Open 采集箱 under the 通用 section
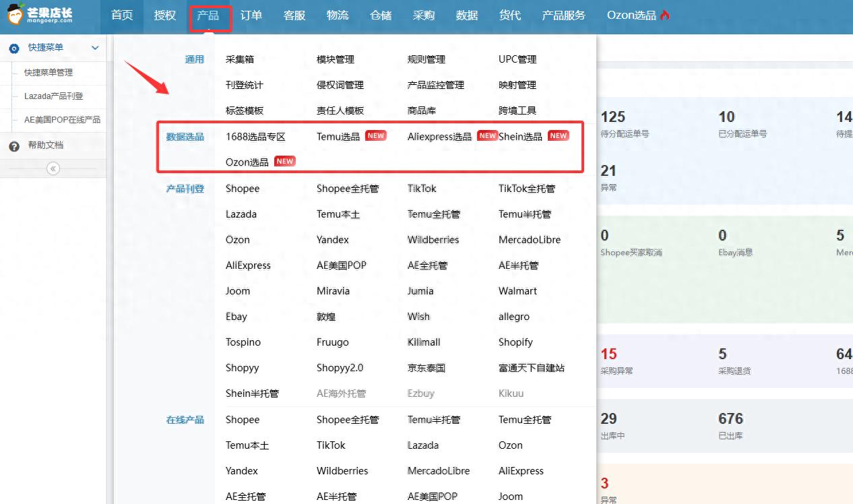 240,59
